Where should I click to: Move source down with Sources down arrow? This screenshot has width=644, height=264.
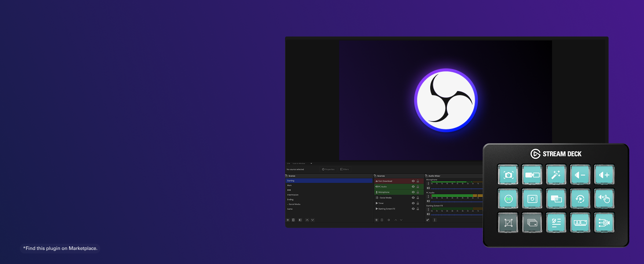tap(401, 220)
